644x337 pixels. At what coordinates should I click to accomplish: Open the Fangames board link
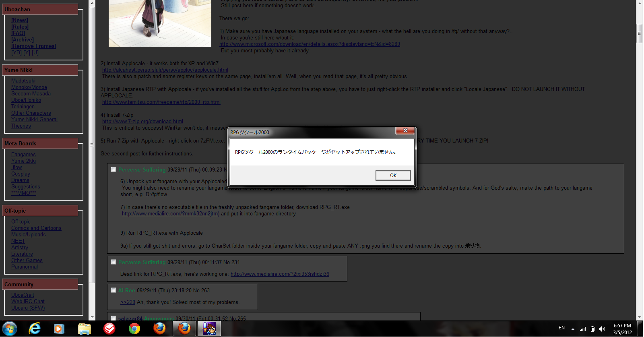(x=23, y=155)
